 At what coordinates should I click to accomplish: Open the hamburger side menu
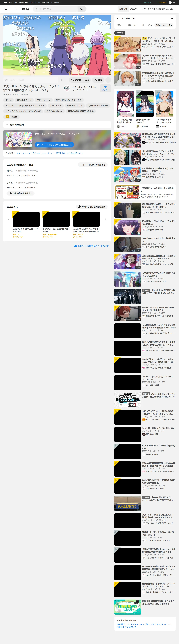click(x=6, y=9)
